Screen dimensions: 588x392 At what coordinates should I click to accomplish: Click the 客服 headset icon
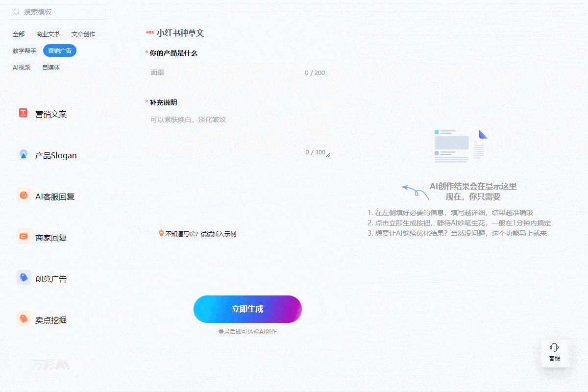[554, 347]
